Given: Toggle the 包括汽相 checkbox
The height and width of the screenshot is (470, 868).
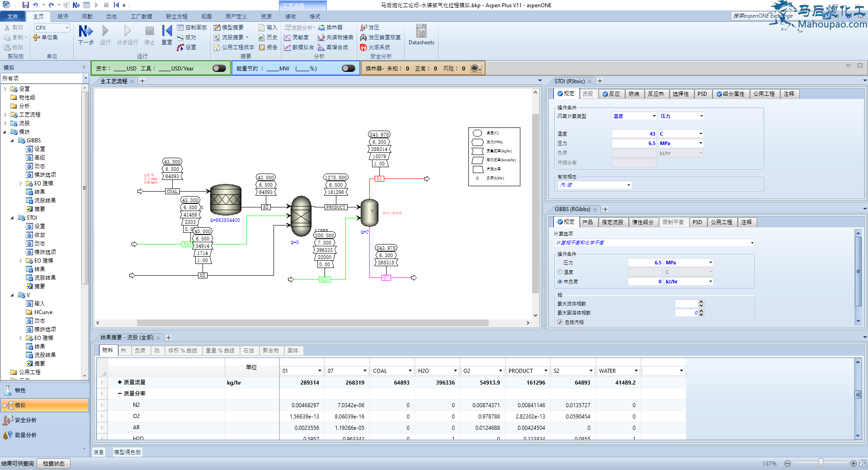Looking at the screenshot, I should [x=560, y=322].
